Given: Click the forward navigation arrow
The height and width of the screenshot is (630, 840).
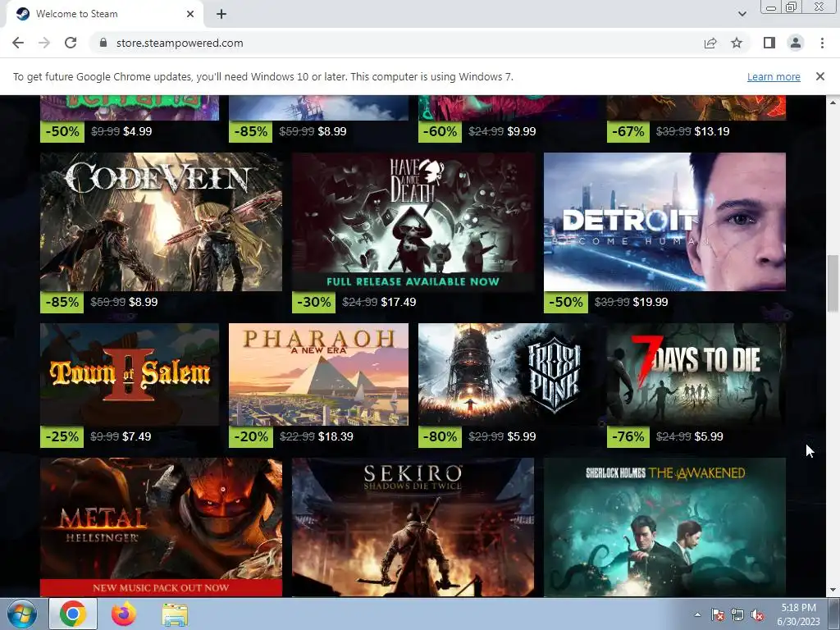Looking at the screenshot, I should (44, 43).
